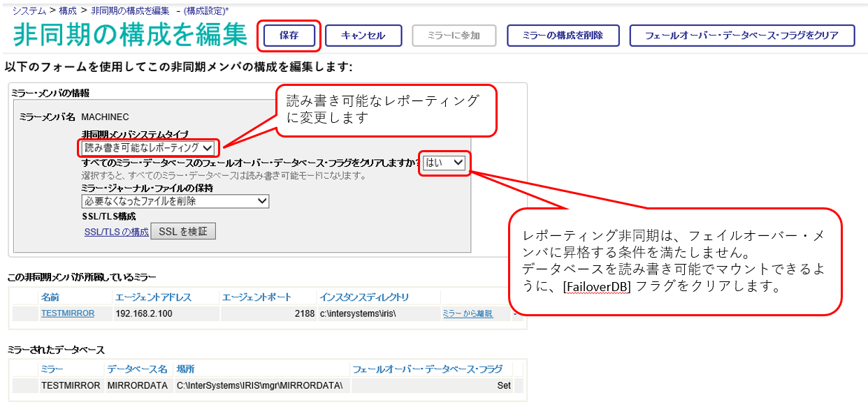This screenshot has height=414, width=868.
Task: Click the データベース名 column header
Action: [137, 369]
